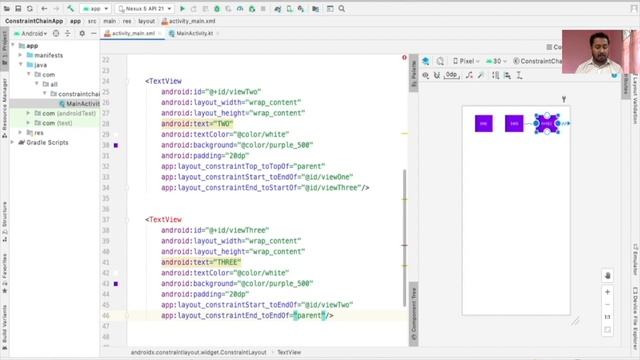Viewport: 640px width, 360px height.
Task: Click the Make Project hammer icon
Action: 70,9
